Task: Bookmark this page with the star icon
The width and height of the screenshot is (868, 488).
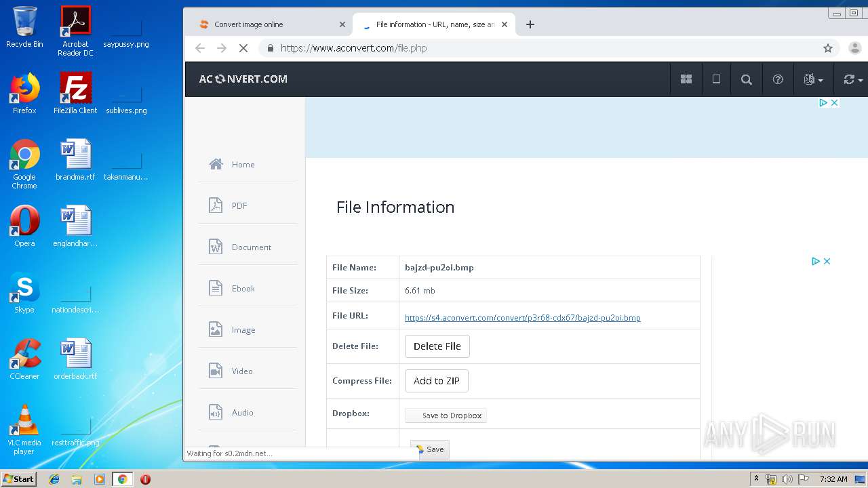Action: pos(828,48)
